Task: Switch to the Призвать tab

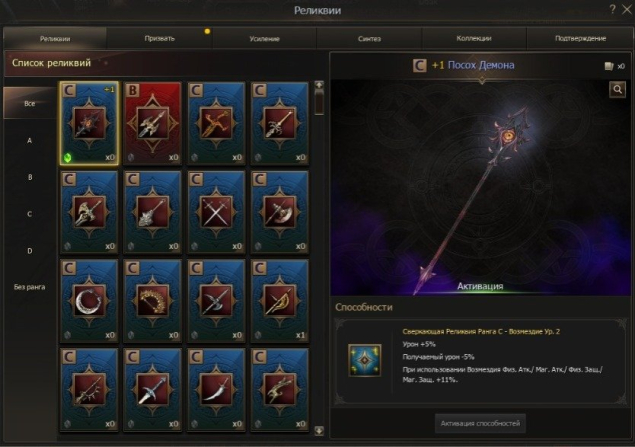Action: point(160,38)
